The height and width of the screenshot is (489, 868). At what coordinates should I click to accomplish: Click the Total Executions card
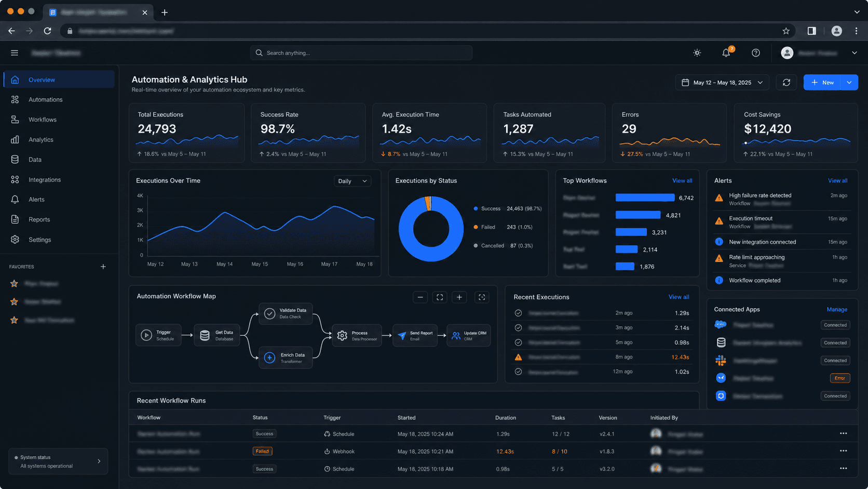click(x=187, y=133)
